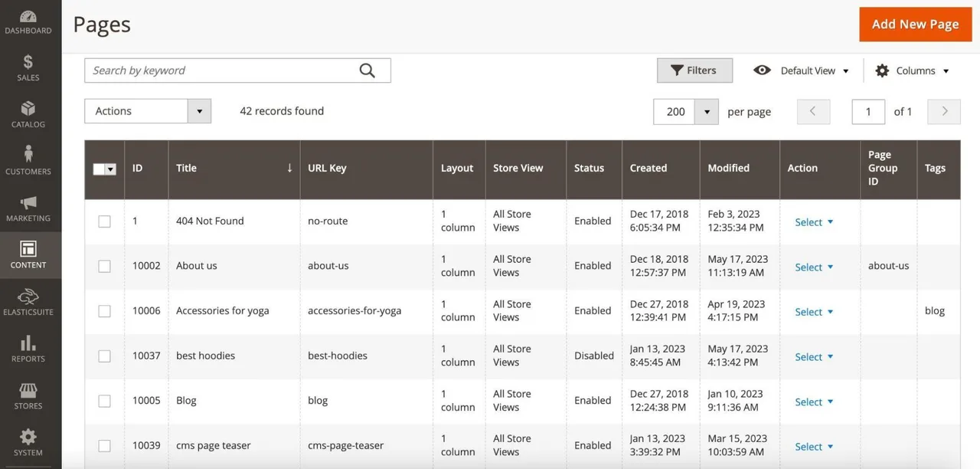980x469 pixels.
Task: Check the best hoodies row checkbox
Action: (104, 356)
